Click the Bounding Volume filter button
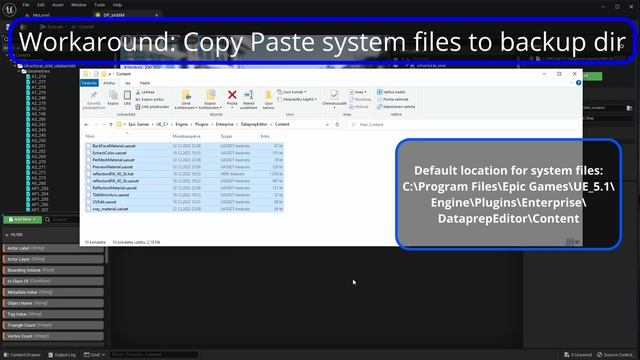 pos(53,270)
